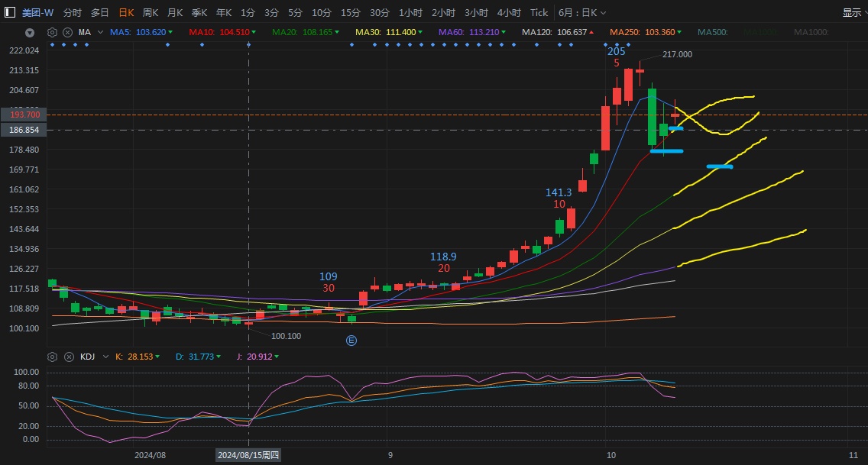Select the 15分 timeframe tab

coord(350,12)
